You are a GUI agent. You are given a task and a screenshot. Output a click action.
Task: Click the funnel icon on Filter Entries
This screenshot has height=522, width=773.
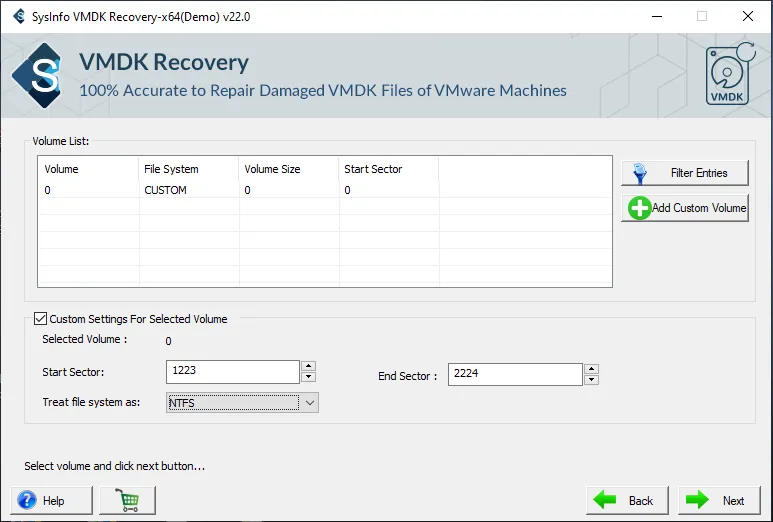[x=640, y=174]
